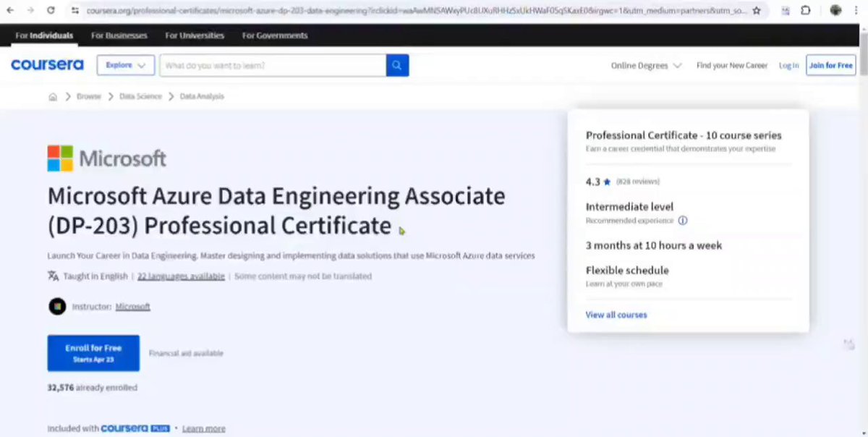Click the course title heading text
868x437 pixels.
(276, 211)
